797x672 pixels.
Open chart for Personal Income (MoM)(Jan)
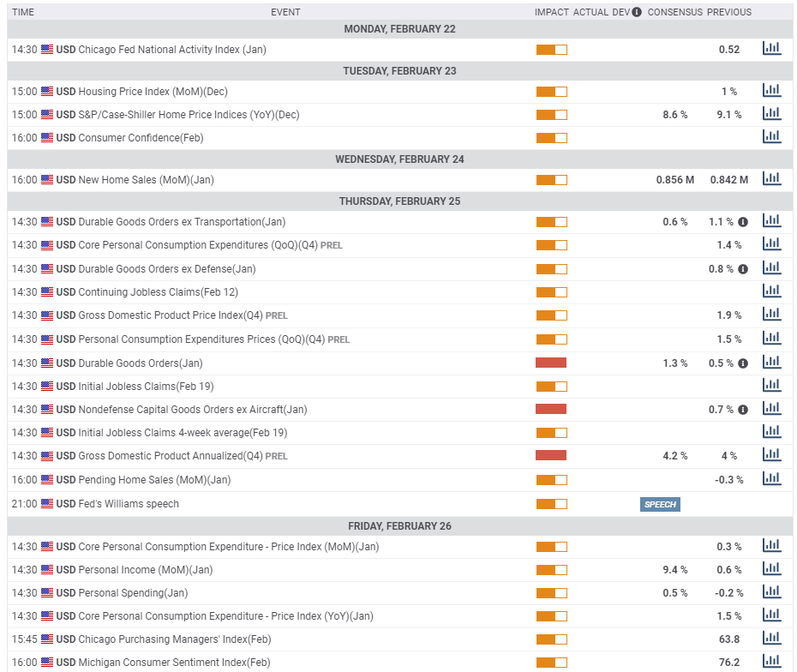[x=771, y=569]
